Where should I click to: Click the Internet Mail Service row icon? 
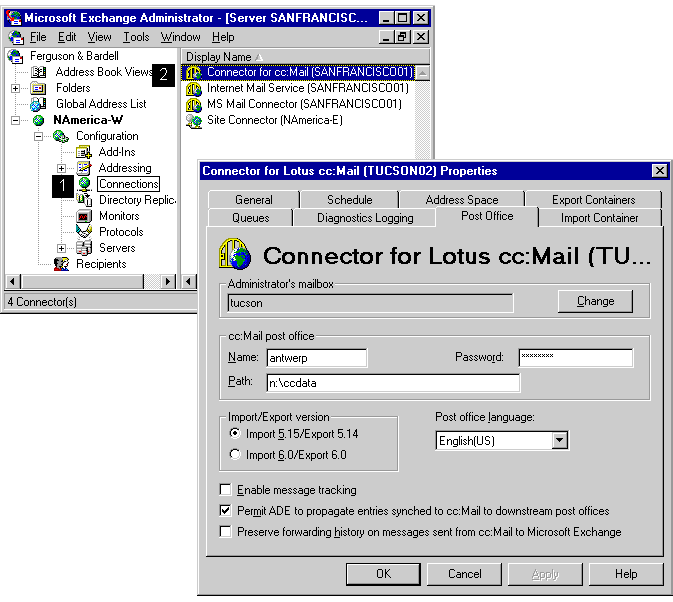(194, 89)
